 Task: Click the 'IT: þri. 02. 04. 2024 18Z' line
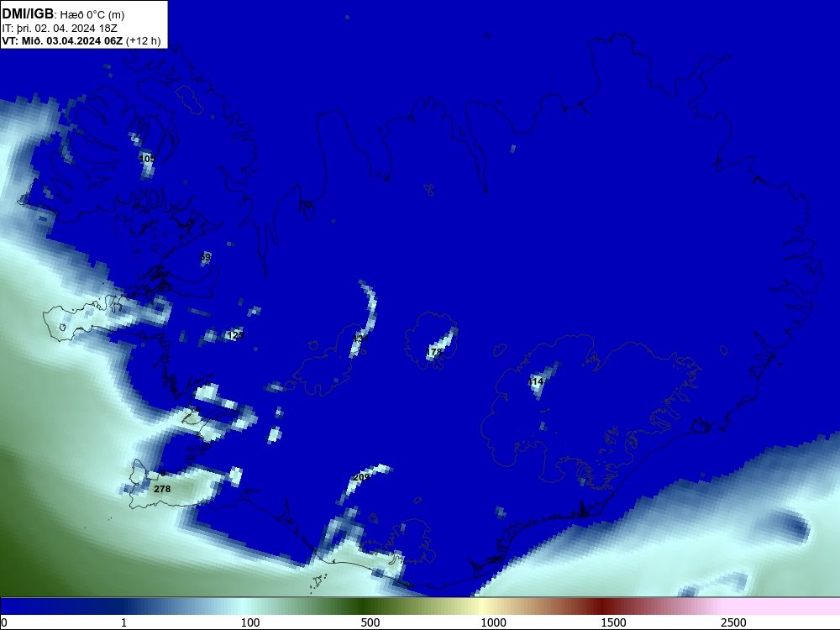(60, 29)
